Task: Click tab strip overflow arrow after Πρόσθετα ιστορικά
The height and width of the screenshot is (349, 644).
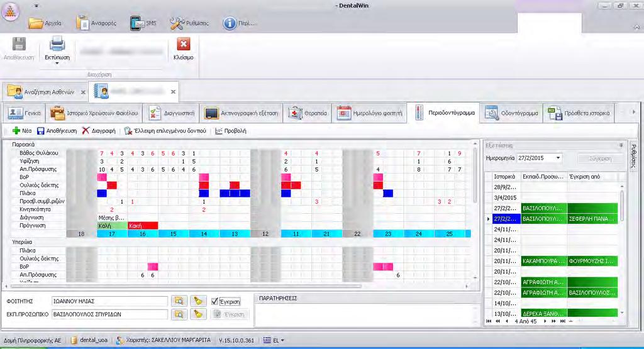Action: 634,112
